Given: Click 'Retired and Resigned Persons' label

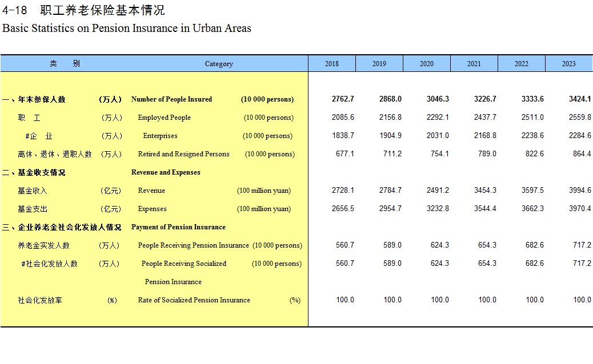Looking at the screenshot, I should [x=183, y=154].
